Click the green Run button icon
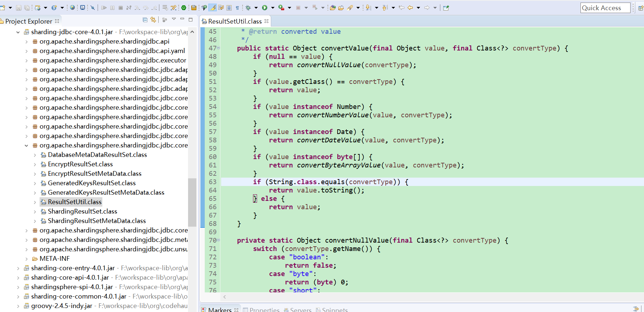Image resolution: width=644 pixels, height=312 pixels. click(265, 8)
